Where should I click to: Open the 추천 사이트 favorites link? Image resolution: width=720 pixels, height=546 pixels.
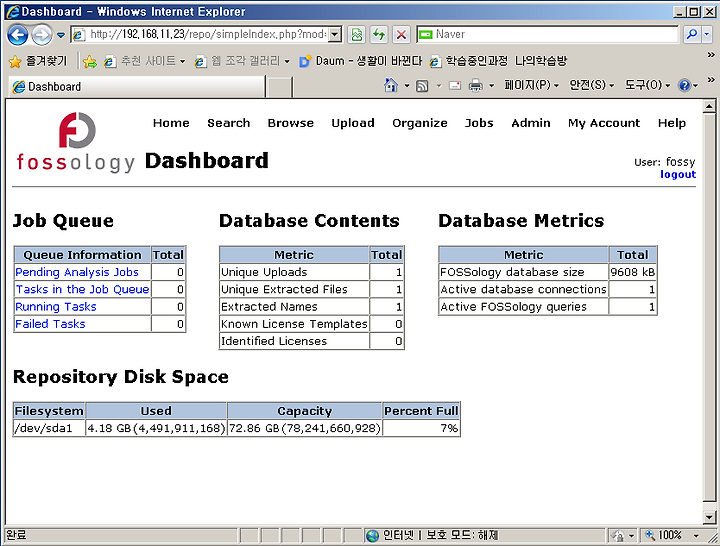[145, 61]
